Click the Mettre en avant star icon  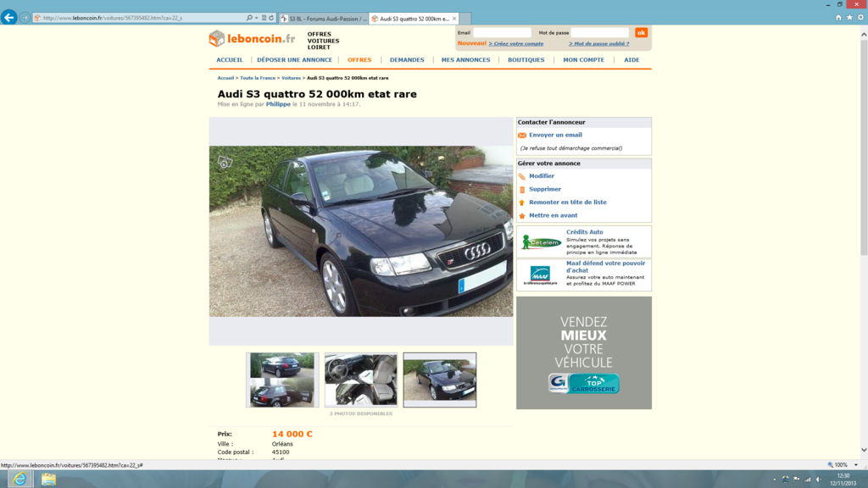pyautogui.click(x=521, y=215)
